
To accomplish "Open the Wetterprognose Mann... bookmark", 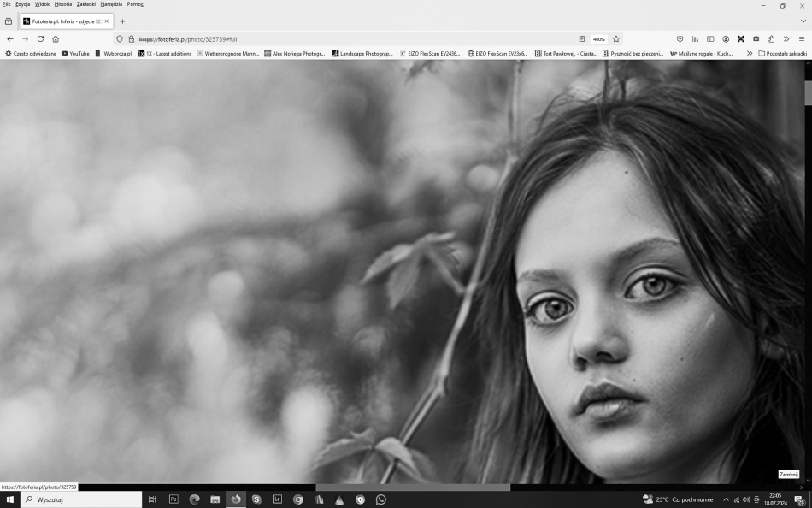I will [x=228, y=53].
